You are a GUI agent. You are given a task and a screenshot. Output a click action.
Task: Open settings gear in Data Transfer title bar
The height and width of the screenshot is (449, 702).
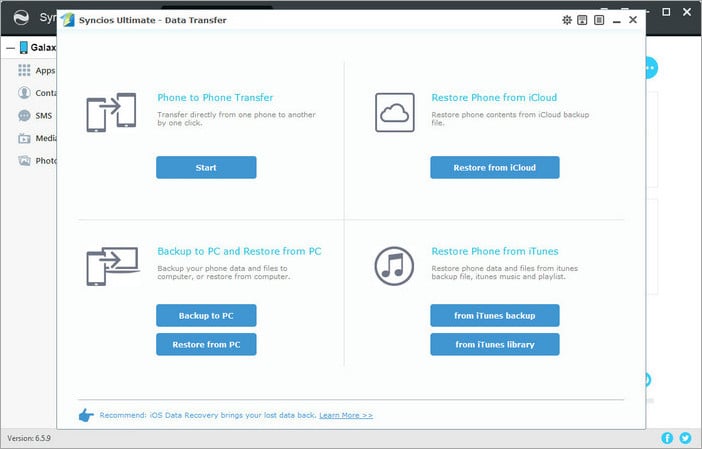click(567, 20)
